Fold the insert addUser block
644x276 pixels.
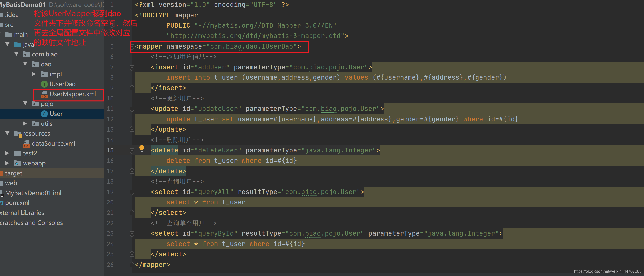click(x=132, y=67)
